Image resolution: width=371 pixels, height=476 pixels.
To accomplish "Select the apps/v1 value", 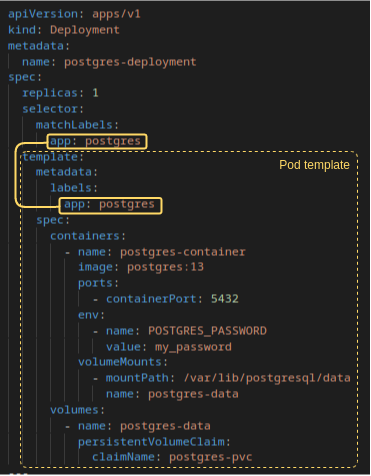I will [116, 14].
